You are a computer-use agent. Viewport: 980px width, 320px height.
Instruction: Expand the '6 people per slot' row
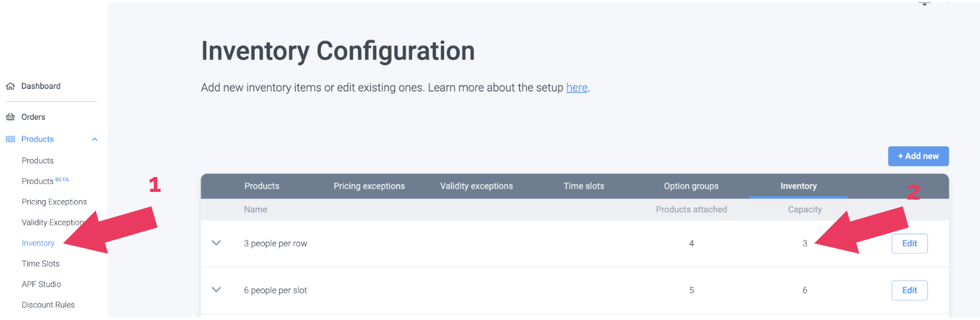(216, 290)
